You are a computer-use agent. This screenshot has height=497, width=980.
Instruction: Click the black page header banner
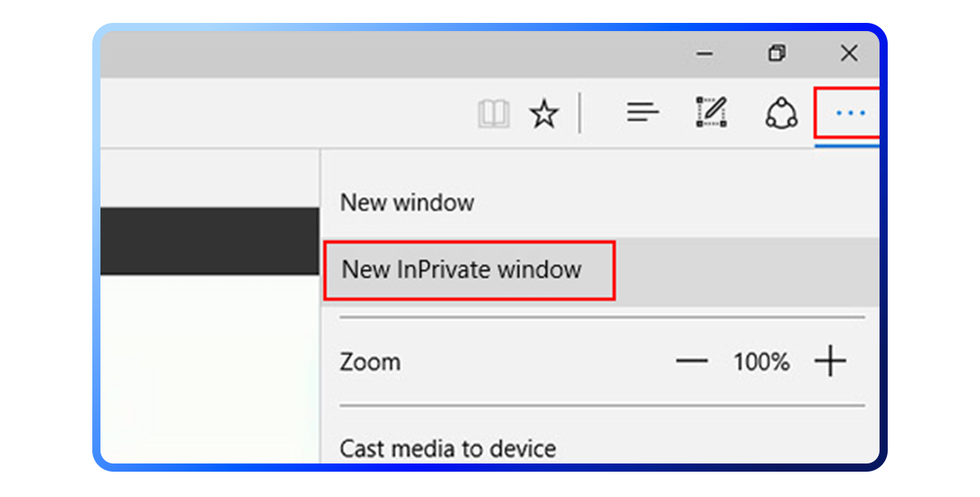pos(211,240)
